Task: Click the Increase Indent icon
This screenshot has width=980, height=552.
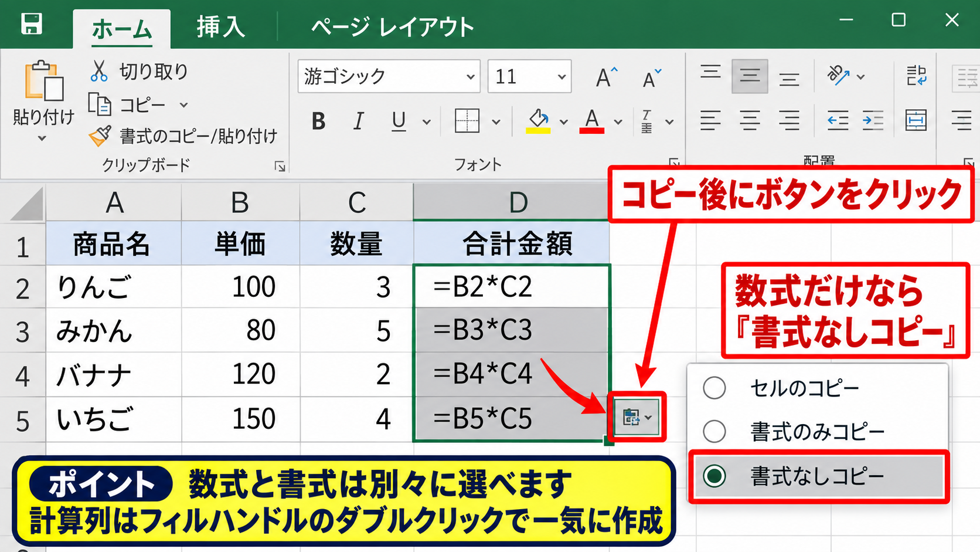Action: pos(873,121)
